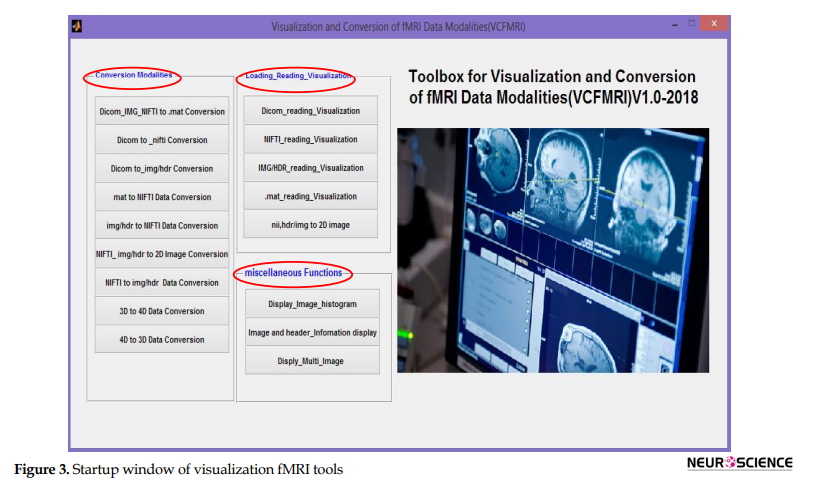Run Dicom to _nifti Conversion
Screen dimensions: 813x486
[x=162, y=140]
